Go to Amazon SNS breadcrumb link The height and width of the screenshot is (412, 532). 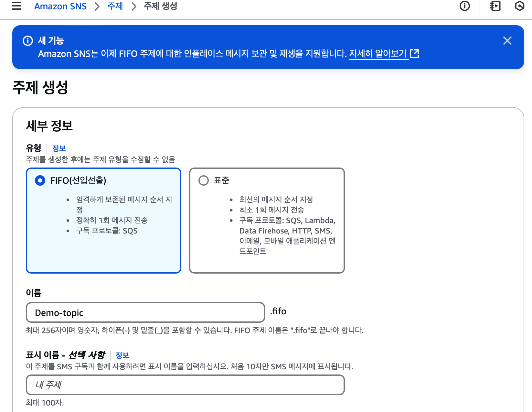pos(60,6)
